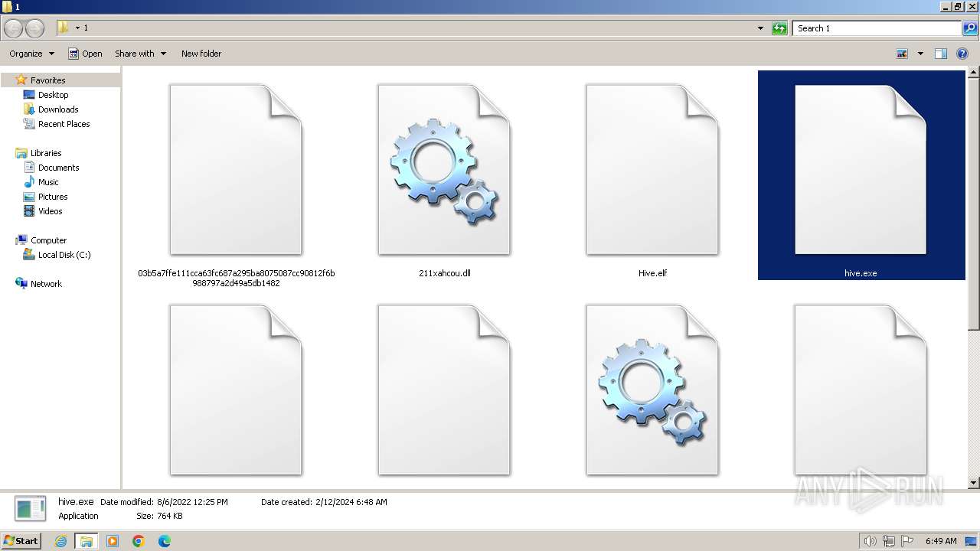The image size is (980, 551).
Task: Click the taskbar clock 6:49 AM
Action: (x=941, y=541)
